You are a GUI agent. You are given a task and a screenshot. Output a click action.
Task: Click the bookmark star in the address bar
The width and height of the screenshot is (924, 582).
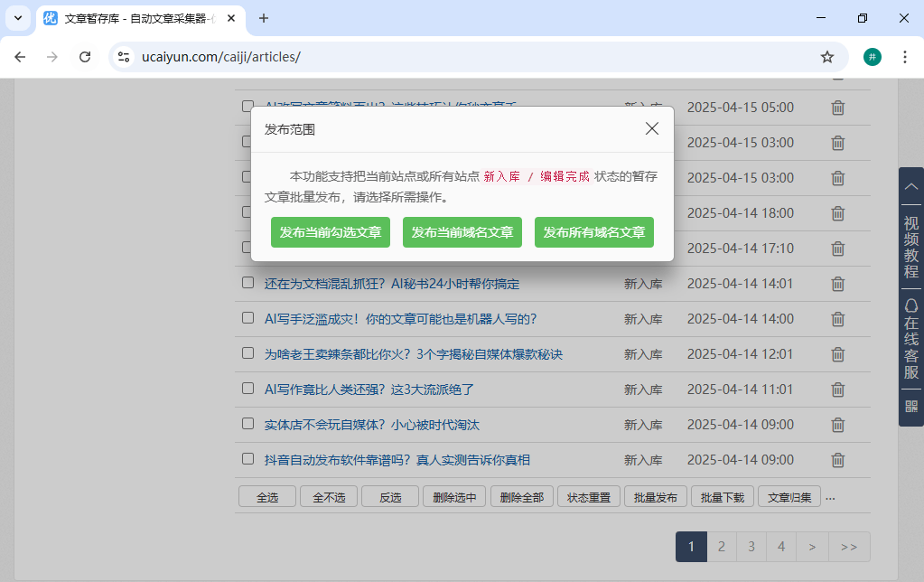827,56
